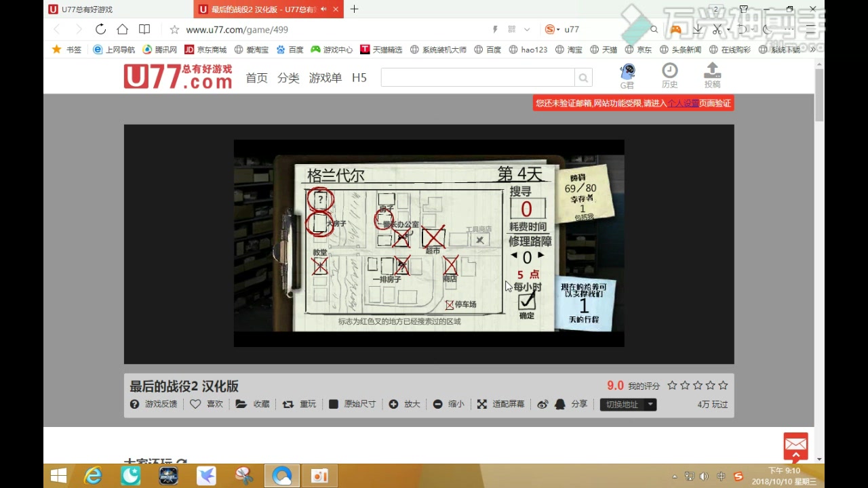Rate the game five stars
868x488 pixels.
tap(723, 385)
